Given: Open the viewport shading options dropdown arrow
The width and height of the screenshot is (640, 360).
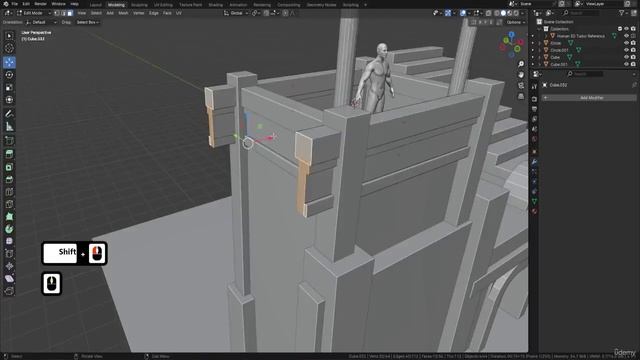Looking at the screenshot, I should (x=522, y=13).
